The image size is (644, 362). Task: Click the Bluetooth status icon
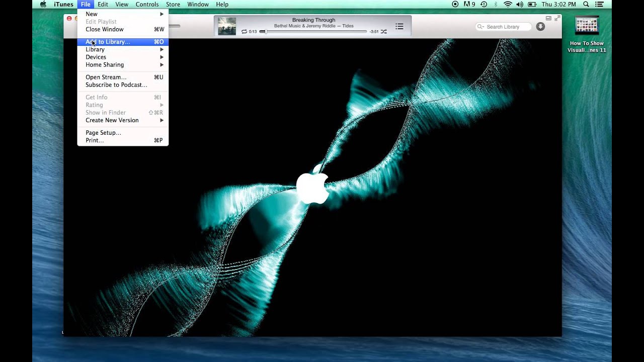[496, 5]
